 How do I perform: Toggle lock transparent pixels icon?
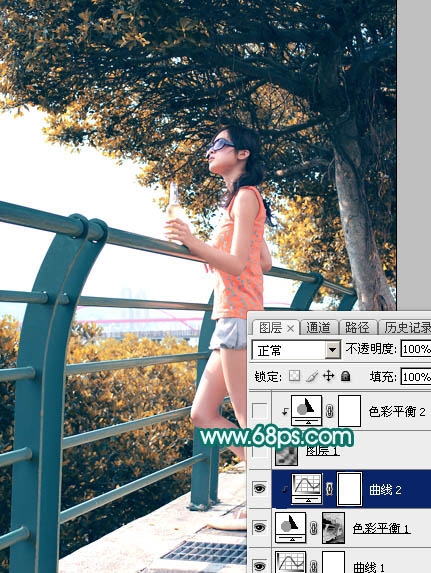[x=294, y=376]
